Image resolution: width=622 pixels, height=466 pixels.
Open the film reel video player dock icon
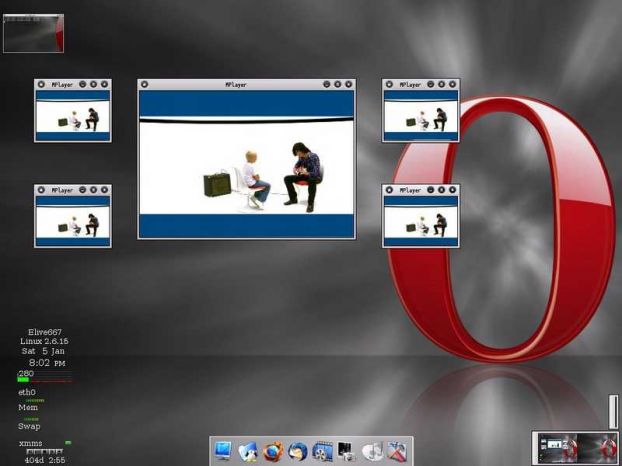point(323,452)
